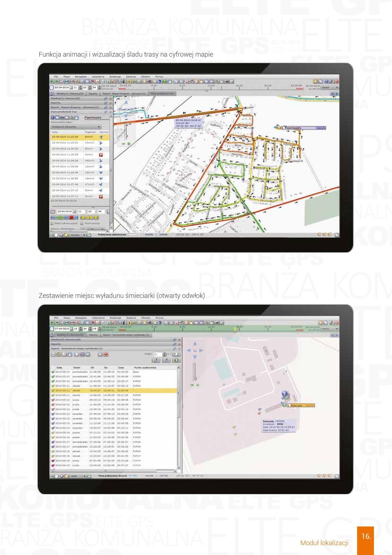
Task: Click the 'Data' column header in unloading table
Action: (x=60, y=367)
